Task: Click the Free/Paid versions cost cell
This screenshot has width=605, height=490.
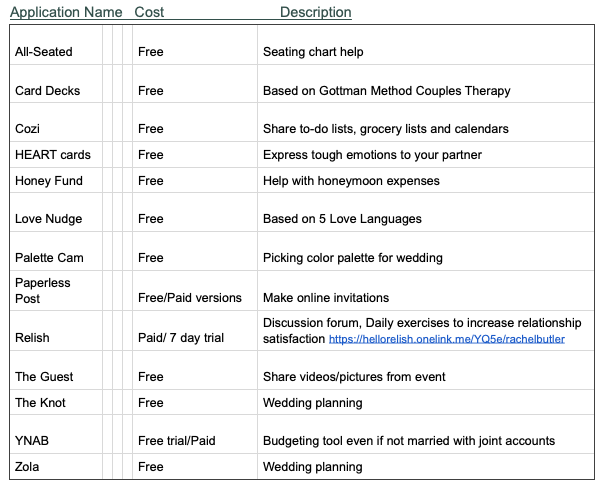Action: click(195, 291)
